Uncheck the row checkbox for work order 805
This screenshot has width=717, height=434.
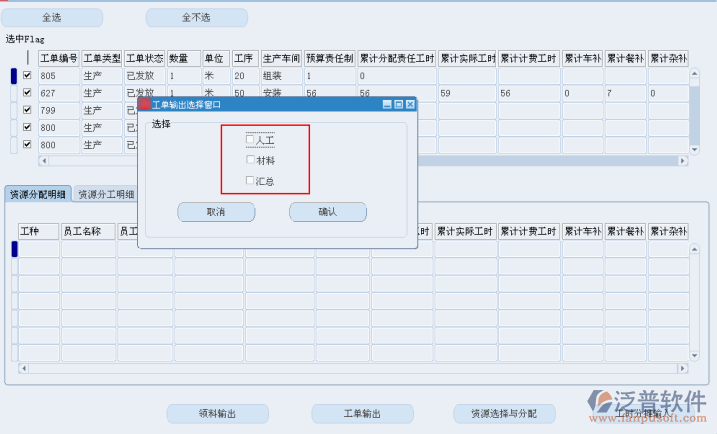point(27,76)
